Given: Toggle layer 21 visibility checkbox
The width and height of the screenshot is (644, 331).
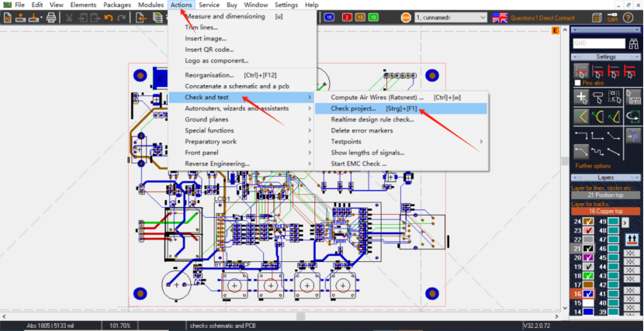Looking at the screenshot, I should (x=588, y=249).
